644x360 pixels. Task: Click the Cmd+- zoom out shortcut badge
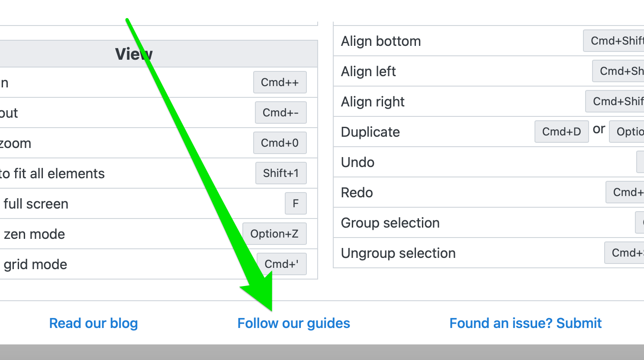pyautogui.click(x=280, y=112)
